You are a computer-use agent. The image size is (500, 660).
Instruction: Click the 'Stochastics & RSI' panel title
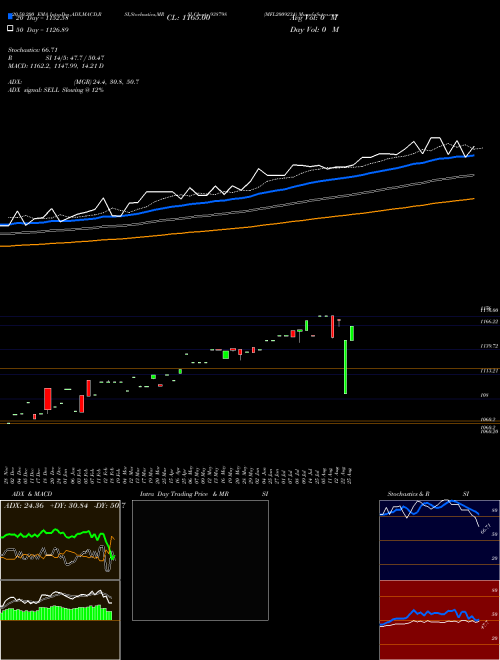[x=428, y=494]
